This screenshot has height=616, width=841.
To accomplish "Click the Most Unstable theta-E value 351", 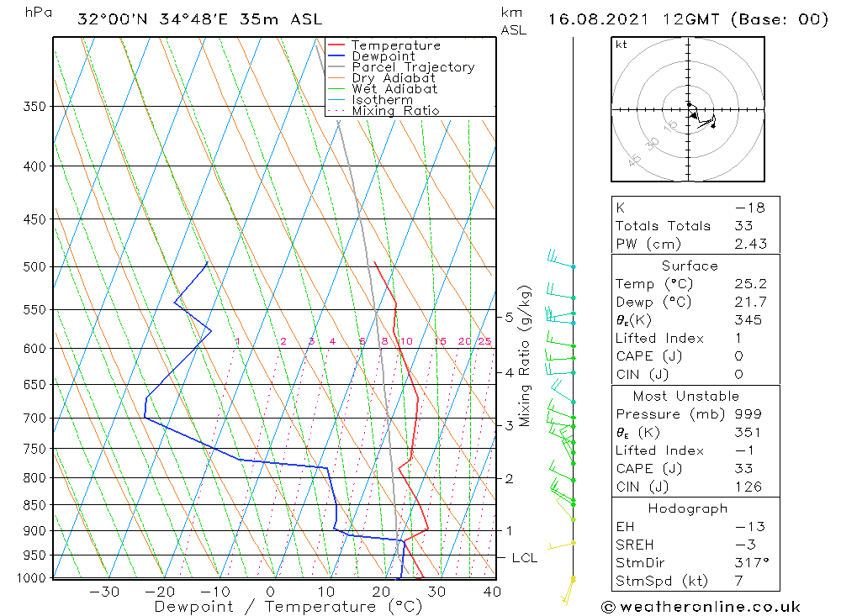I will [x=748, y=432].
